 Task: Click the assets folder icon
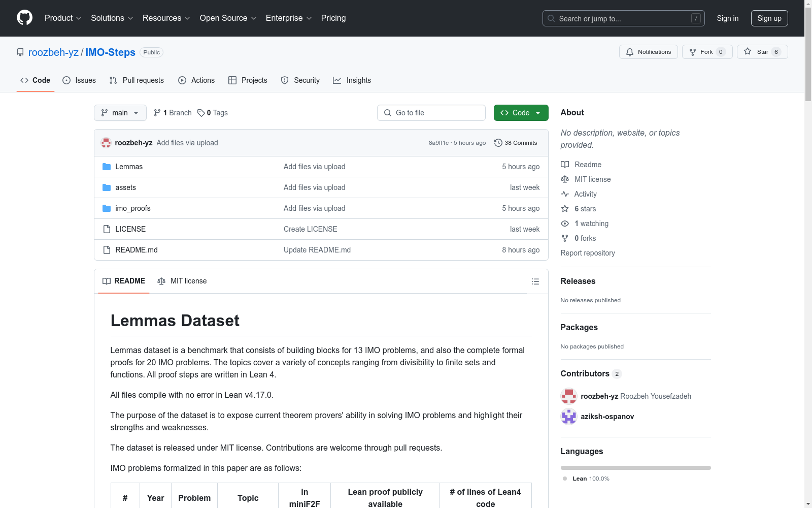(107, 187)
